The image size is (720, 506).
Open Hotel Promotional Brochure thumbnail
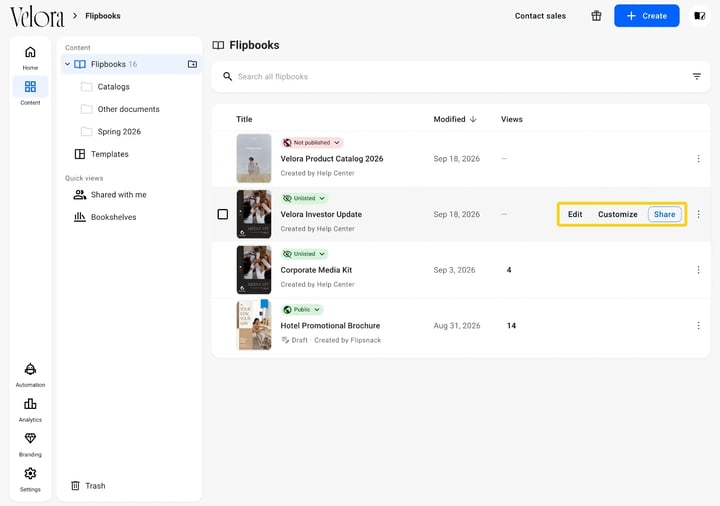pos(254,326)
